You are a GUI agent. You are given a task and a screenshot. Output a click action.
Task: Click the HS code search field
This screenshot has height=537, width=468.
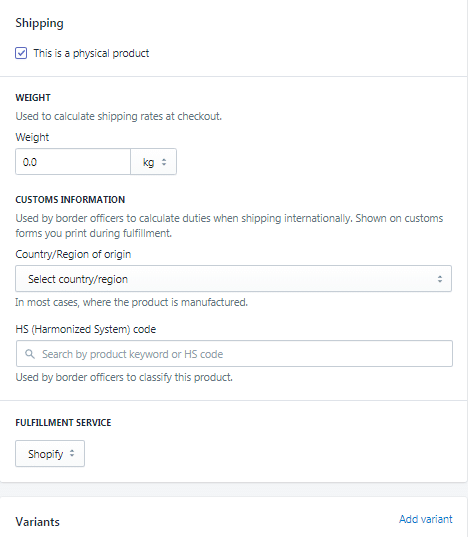234,353
